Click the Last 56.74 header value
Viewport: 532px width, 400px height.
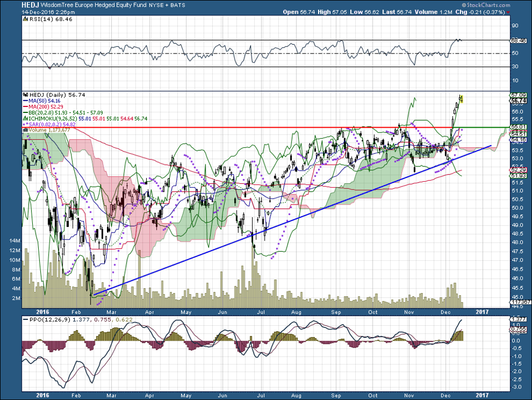tap(397, 12)
